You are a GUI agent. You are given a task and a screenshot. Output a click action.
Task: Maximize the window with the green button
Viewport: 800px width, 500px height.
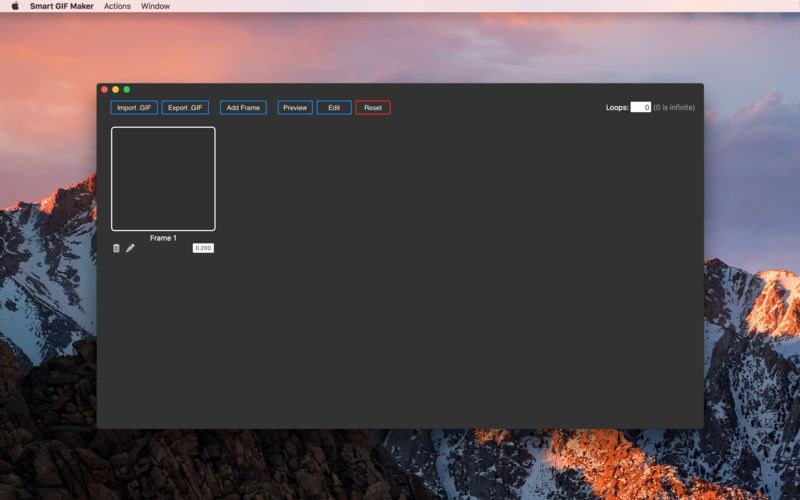pyautogui.click(x=127, y=89)
